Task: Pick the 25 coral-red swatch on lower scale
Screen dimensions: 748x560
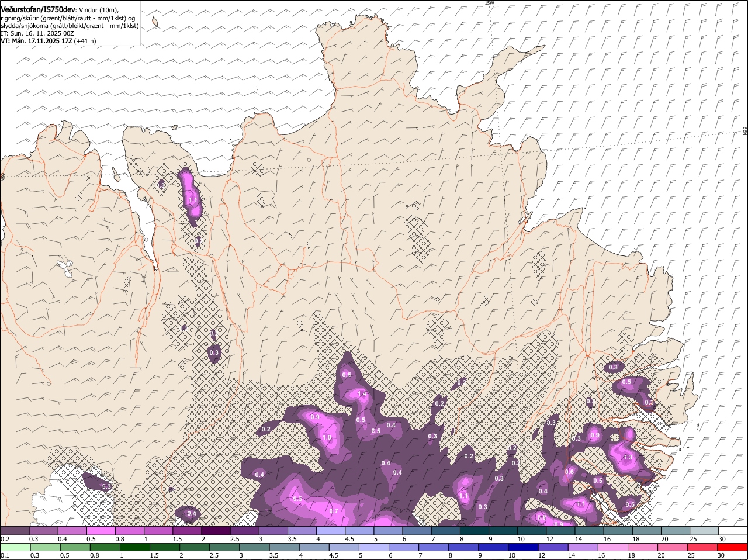Action: pyautogui.click(x=702, y=547)
